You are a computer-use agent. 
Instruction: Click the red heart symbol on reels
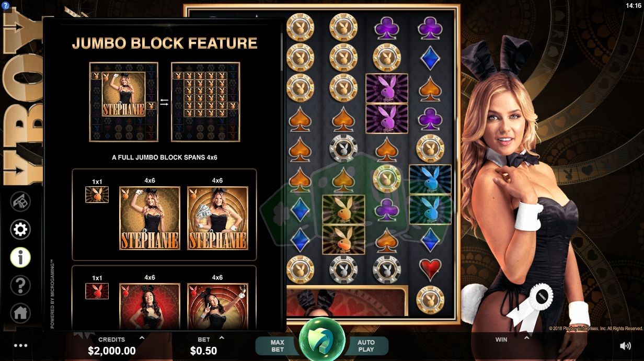(x=430, y=268)
